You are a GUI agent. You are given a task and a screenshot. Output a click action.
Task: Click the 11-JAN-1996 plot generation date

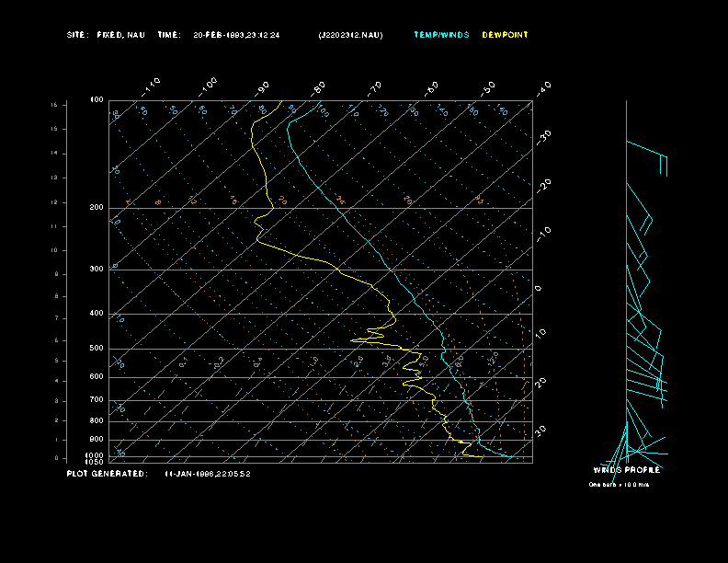click(x=207, y=474)
